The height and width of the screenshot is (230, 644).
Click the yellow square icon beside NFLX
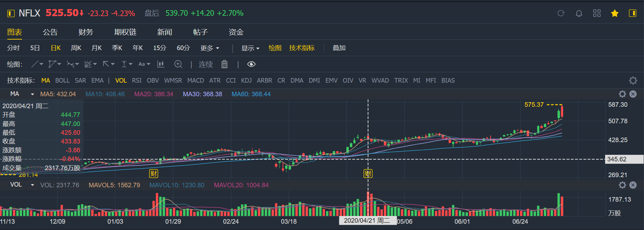click(x=11, y=13)
